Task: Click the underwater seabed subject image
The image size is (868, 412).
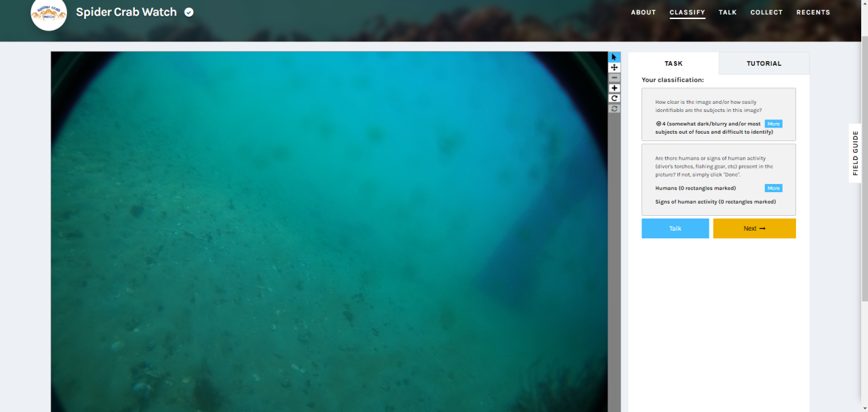Action: (x=330, y=231)
